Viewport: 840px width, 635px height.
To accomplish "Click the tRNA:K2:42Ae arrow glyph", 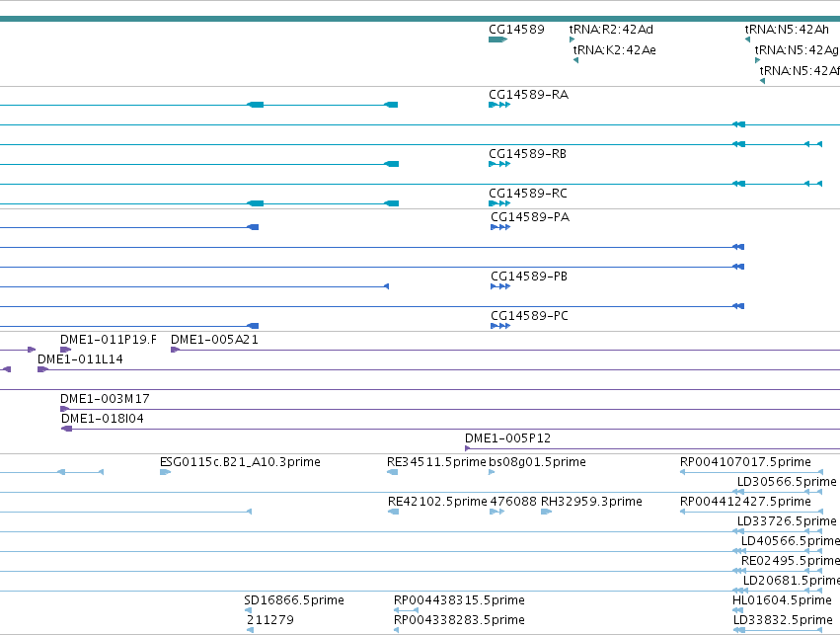I will coord(575,60).
